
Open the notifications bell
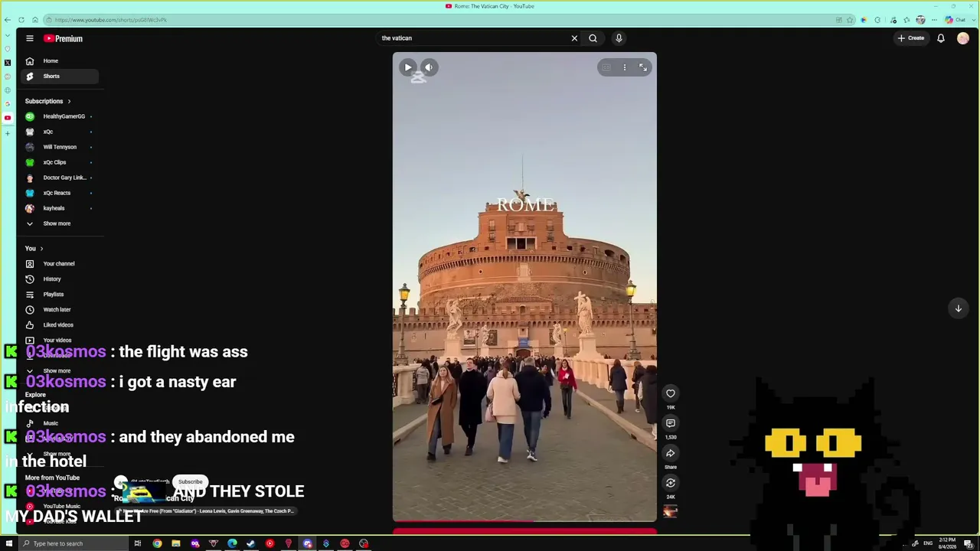[941, 38]
